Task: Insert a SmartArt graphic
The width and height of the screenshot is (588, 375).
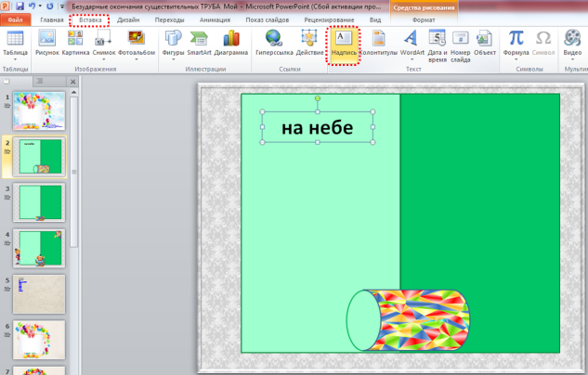Action: click(x=199, y=43)
